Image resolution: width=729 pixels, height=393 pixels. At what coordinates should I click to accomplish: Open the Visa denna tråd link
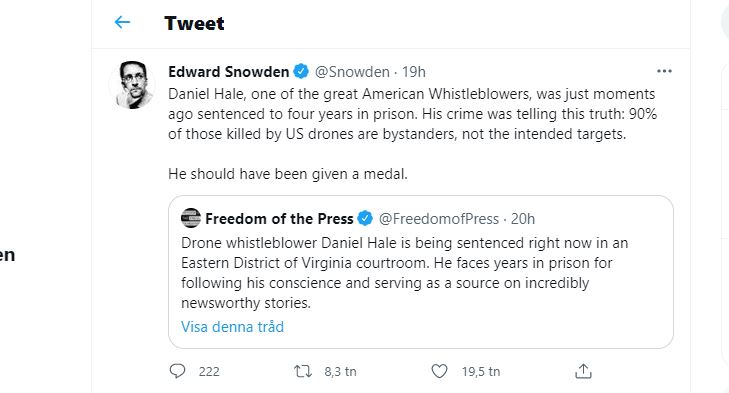click(x=232, y=326)
